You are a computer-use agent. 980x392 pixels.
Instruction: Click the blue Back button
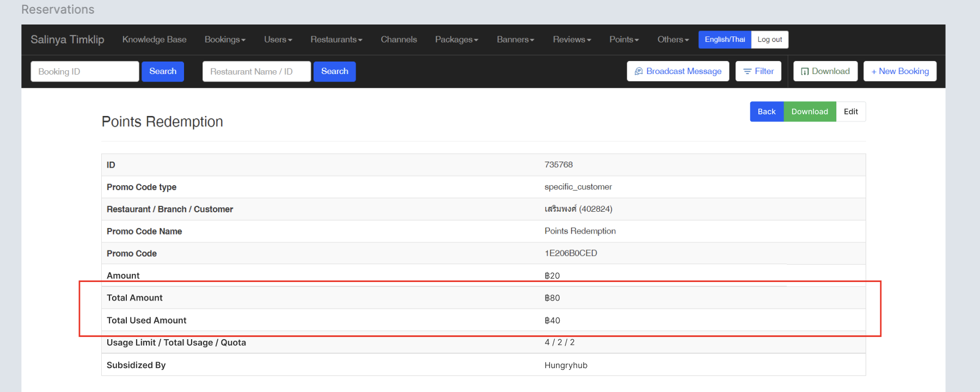(767, 112)
